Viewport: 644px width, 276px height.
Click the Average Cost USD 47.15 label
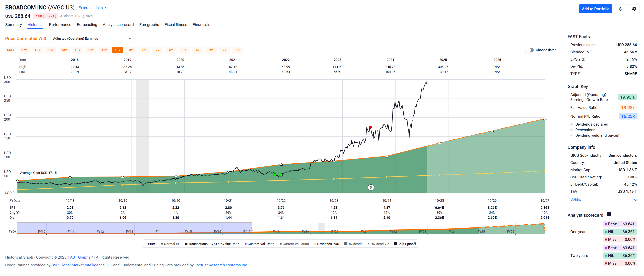click(38, 173)
